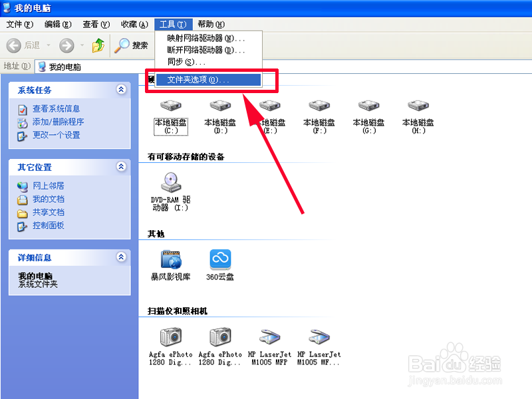532x399 pixels.
Task: Collapse the 其它位置 panel
Action: (x=121, y=167)
